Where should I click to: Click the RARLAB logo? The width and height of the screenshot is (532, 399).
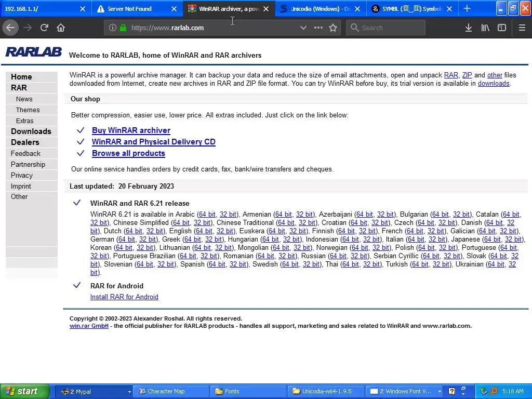34,52
